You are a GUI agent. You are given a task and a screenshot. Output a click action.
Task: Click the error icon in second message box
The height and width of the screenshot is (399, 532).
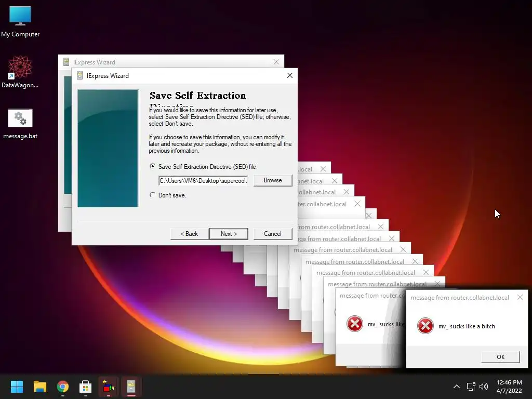click(x=354, y=323)
